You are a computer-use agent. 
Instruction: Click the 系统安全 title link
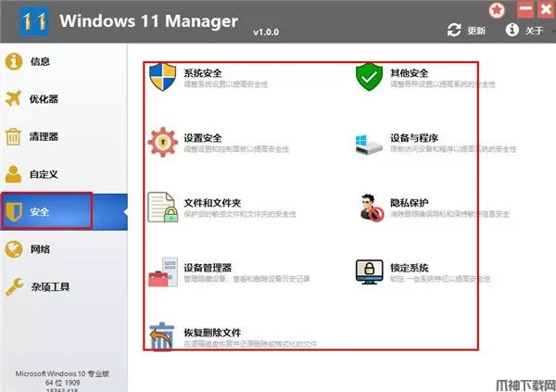[x=203, y=73]
